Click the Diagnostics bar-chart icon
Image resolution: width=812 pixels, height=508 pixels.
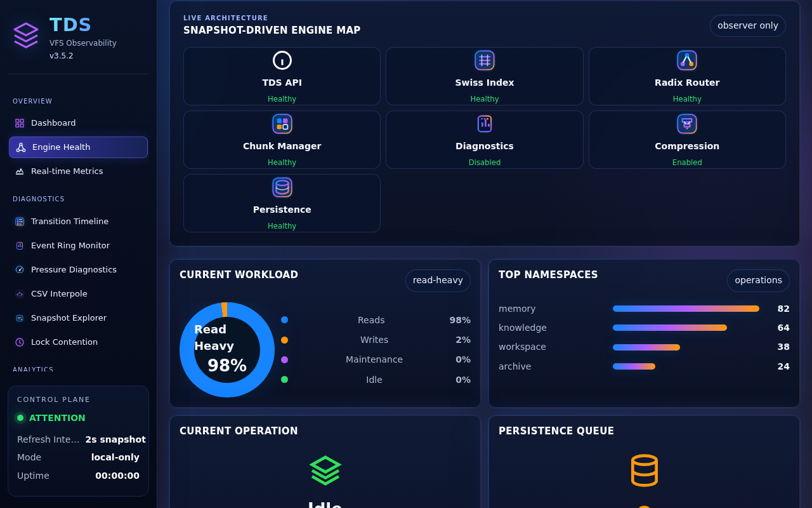pyautogui.click(x=485, y=124)
